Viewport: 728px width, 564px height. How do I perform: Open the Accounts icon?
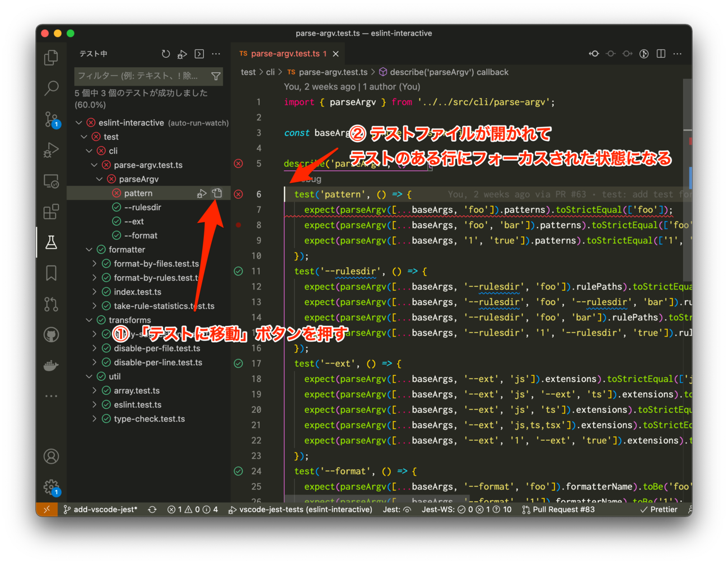[x=51, y=456]
